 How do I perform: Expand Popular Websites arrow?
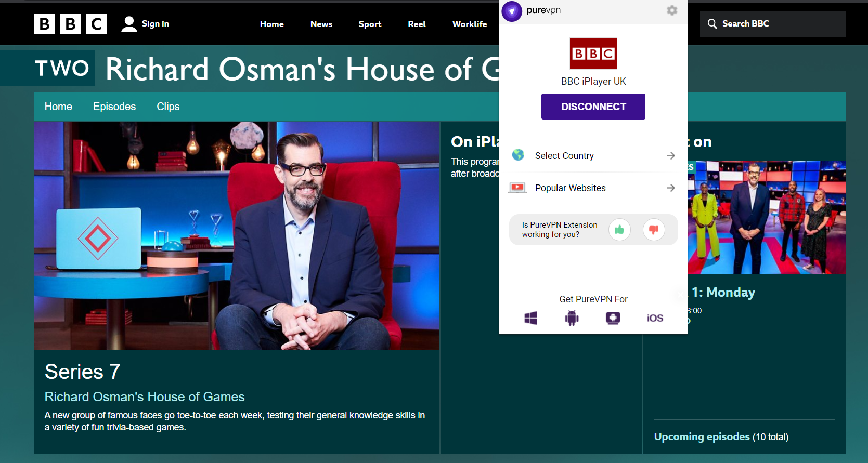click(671, 188)
